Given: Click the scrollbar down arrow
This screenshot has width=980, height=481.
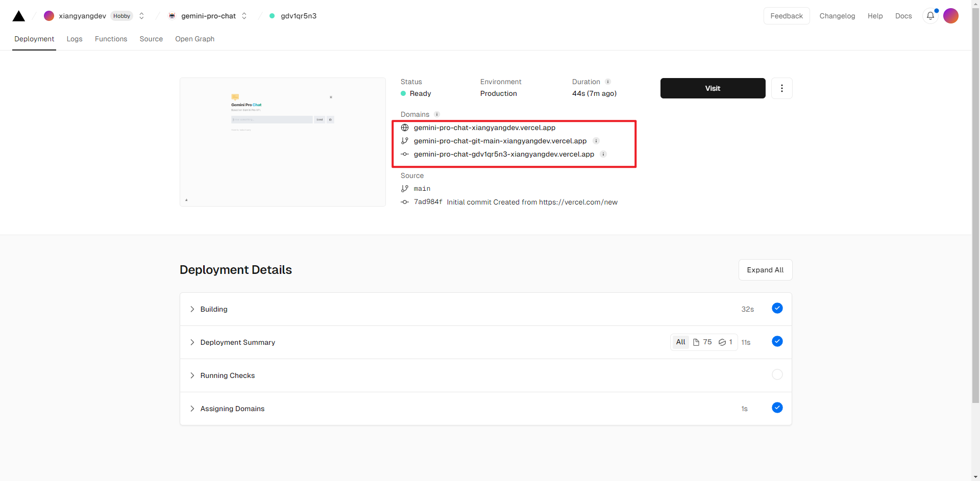Looking at the screenshot, I should click(x=975, y=477).
